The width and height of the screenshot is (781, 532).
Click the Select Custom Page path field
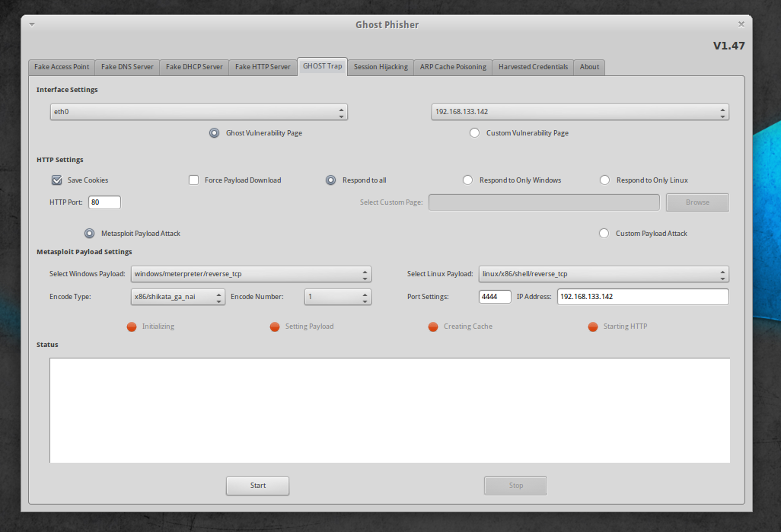tap(544, 202)
